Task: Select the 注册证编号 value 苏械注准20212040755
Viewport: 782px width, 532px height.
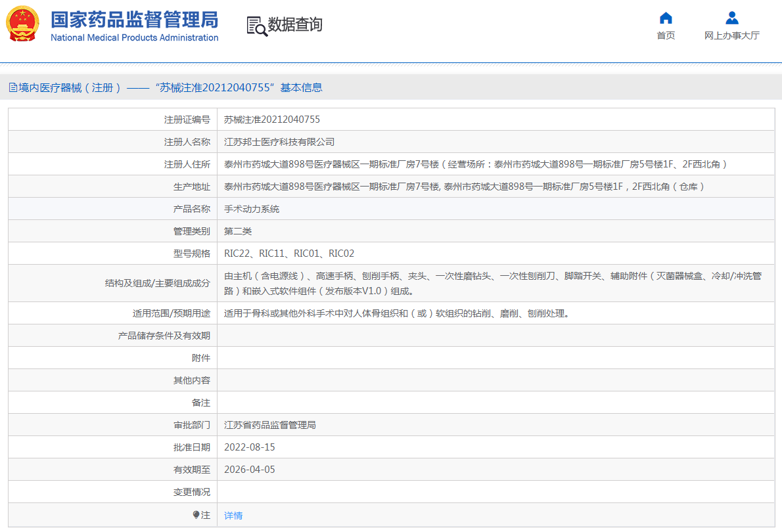Action: [272, 120]
